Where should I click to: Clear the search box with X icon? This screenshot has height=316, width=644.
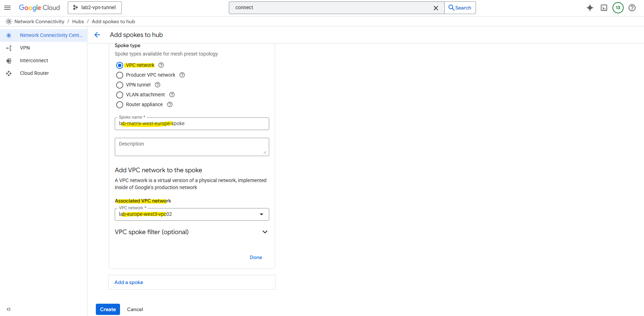click(436, 8)
